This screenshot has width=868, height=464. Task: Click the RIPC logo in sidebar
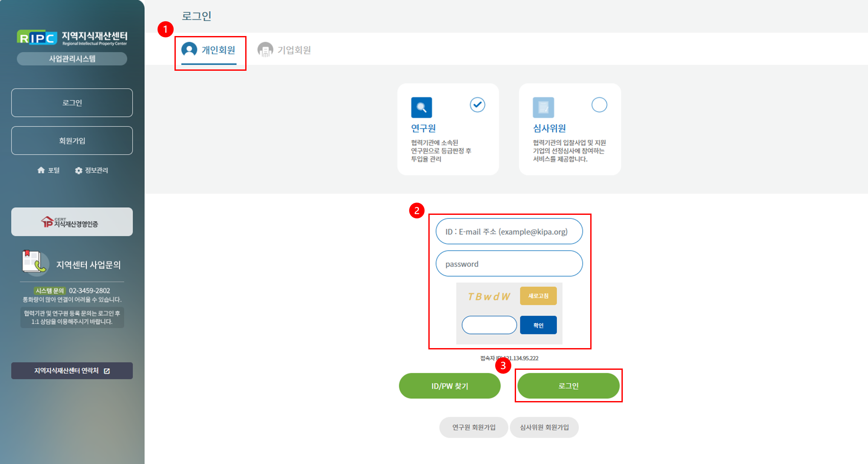pyautogui.click(x=37, y=38)
